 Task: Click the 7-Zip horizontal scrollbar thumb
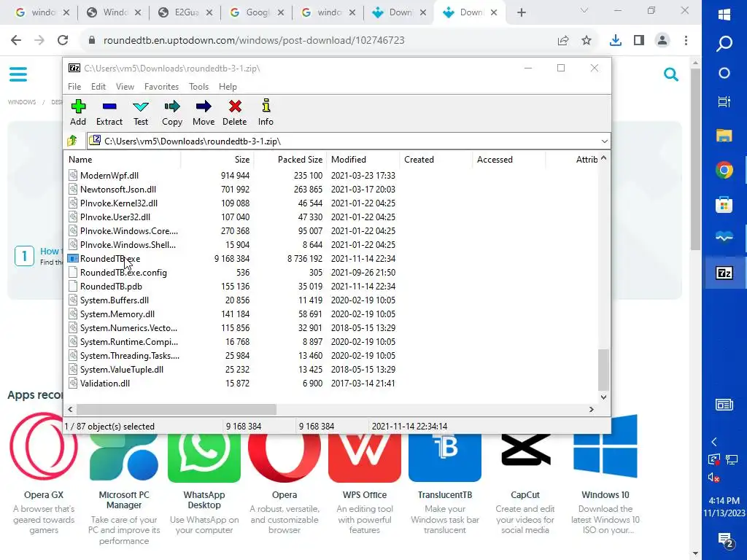(x=177, y=410)
